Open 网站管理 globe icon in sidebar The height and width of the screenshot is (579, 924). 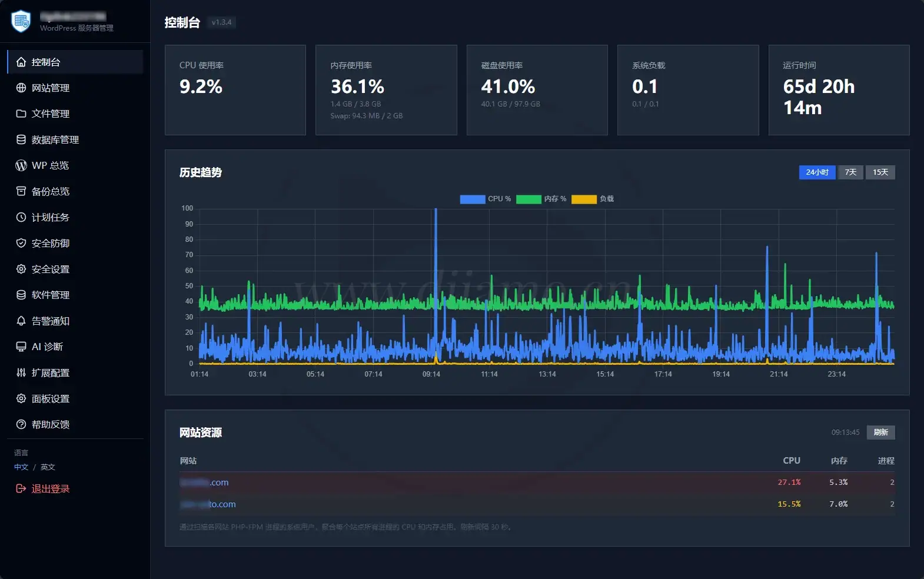(x=21, y=88)
